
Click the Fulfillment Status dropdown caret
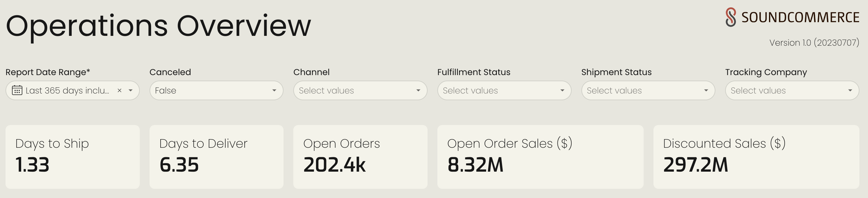click(562, 90)
